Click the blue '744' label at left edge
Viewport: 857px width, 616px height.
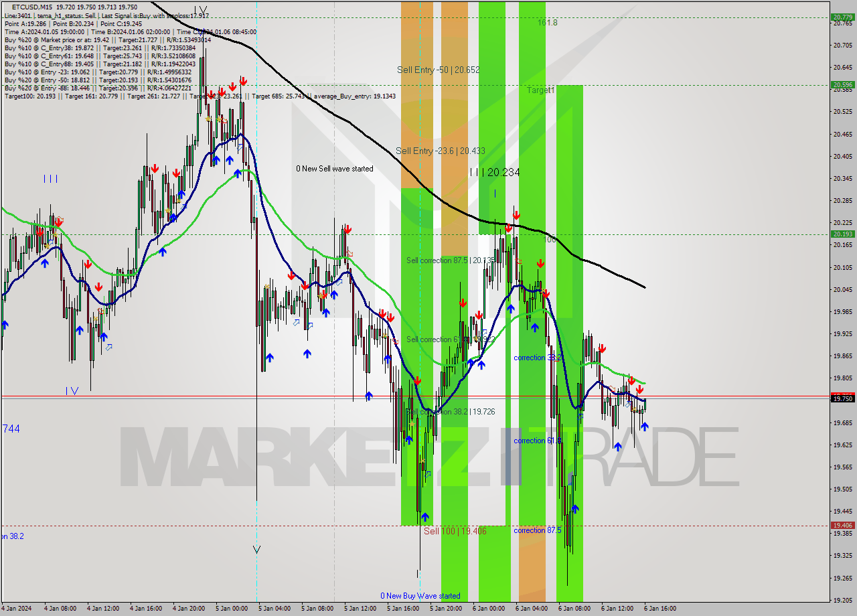(11, 429)
